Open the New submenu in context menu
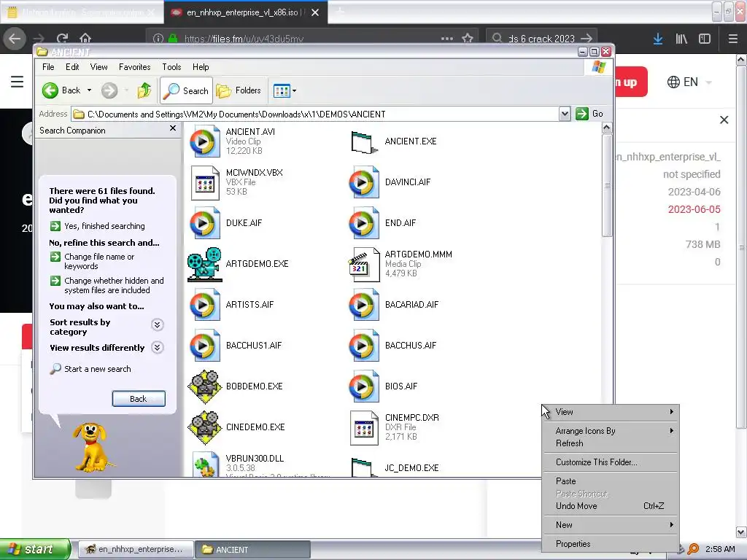Screen dimensions: 747x560 pos(611,525)
